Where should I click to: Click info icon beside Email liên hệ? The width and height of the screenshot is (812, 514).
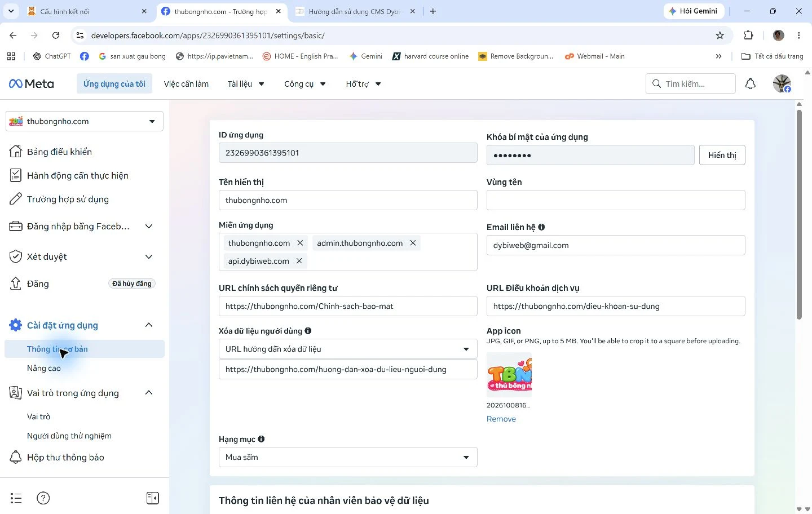pyautogui.click(x=541, y=227)
